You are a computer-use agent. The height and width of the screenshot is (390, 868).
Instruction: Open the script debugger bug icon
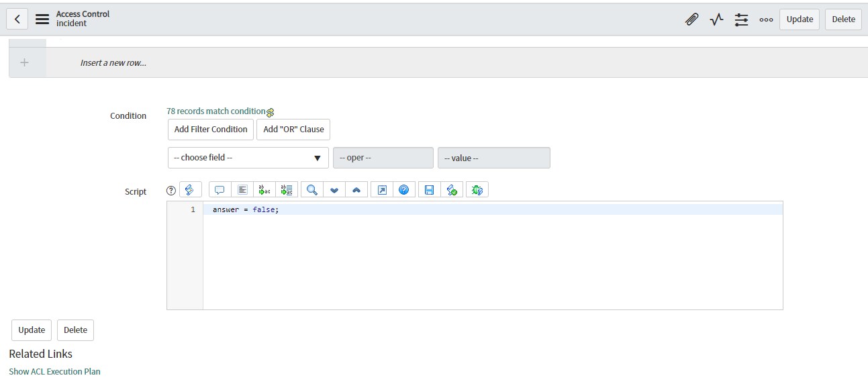[x=477, y=190]
